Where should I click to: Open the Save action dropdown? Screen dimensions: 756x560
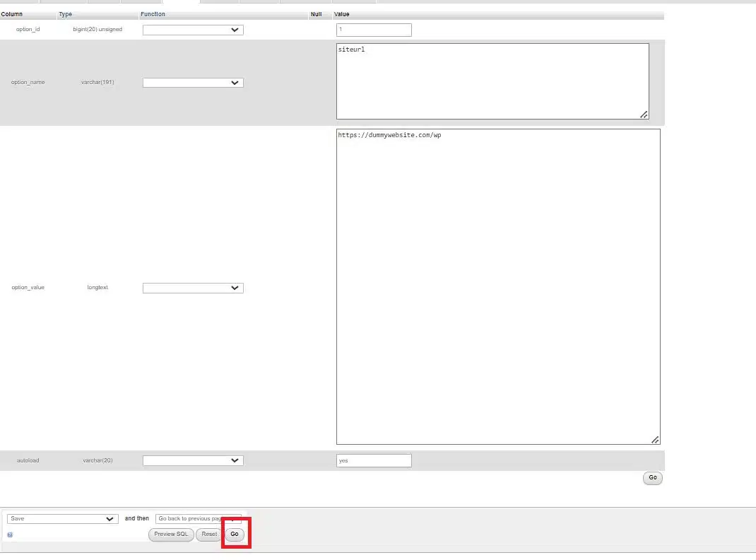pyautogui.click(x=62, y=518)
